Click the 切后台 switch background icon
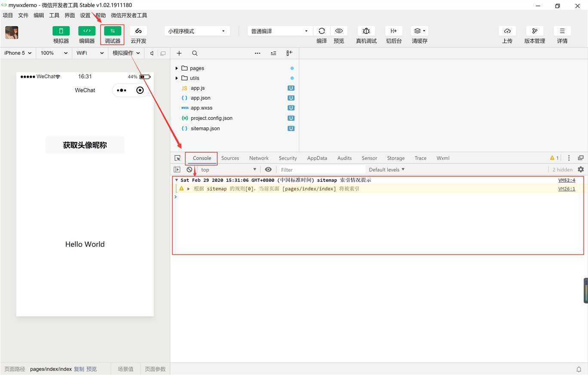Screen dimensions: 588x375 (394, 31)
